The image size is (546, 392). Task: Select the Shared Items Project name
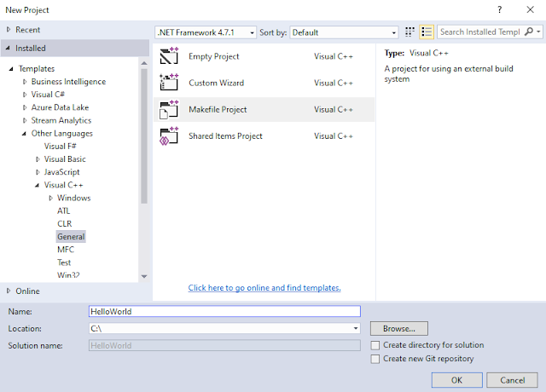(225, 136)
